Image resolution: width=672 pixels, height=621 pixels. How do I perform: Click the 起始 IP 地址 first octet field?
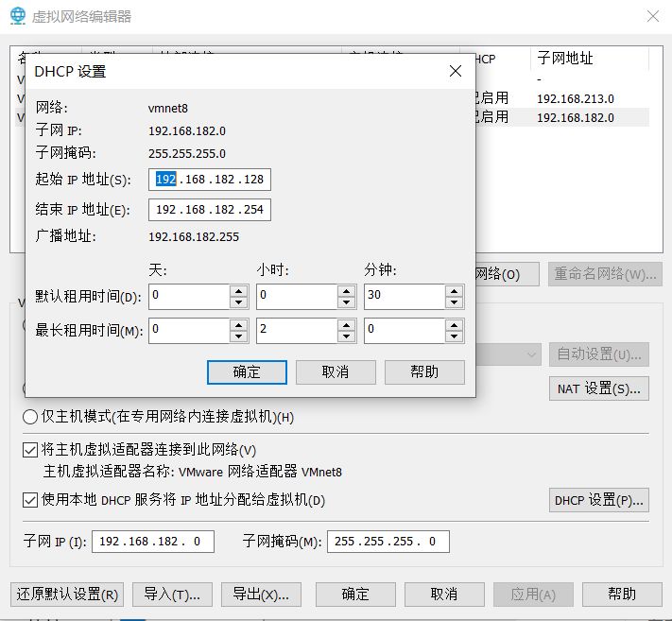point(165,180)
